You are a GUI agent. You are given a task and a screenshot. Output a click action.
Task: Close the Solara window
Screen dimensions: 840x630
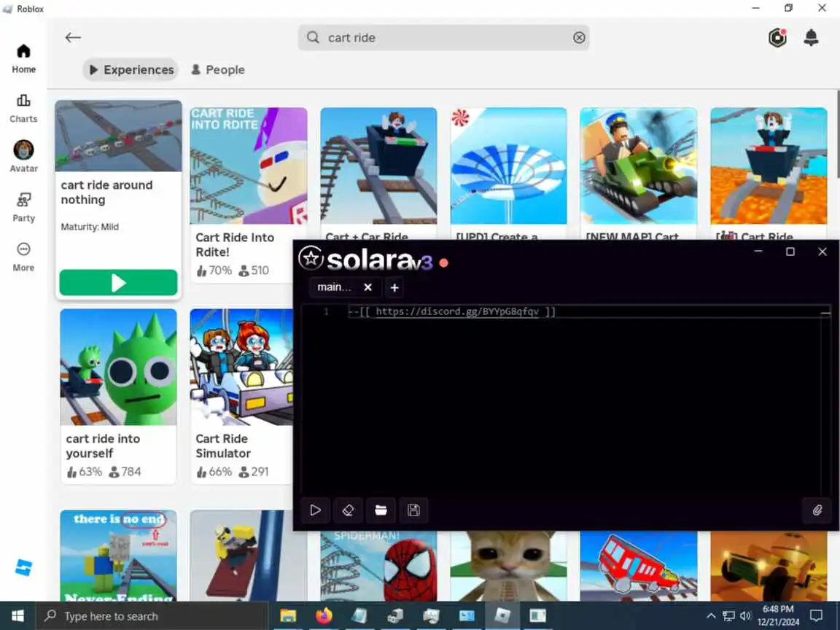coord(822,252)
